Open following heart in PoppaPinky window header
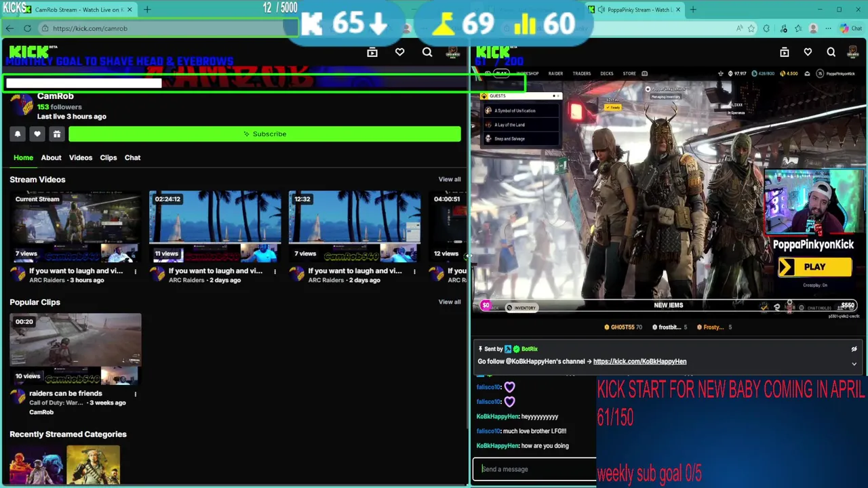Image resolution: width=868 pixels, height=488 pixels. pyautogui.click(x=808, y=52)
